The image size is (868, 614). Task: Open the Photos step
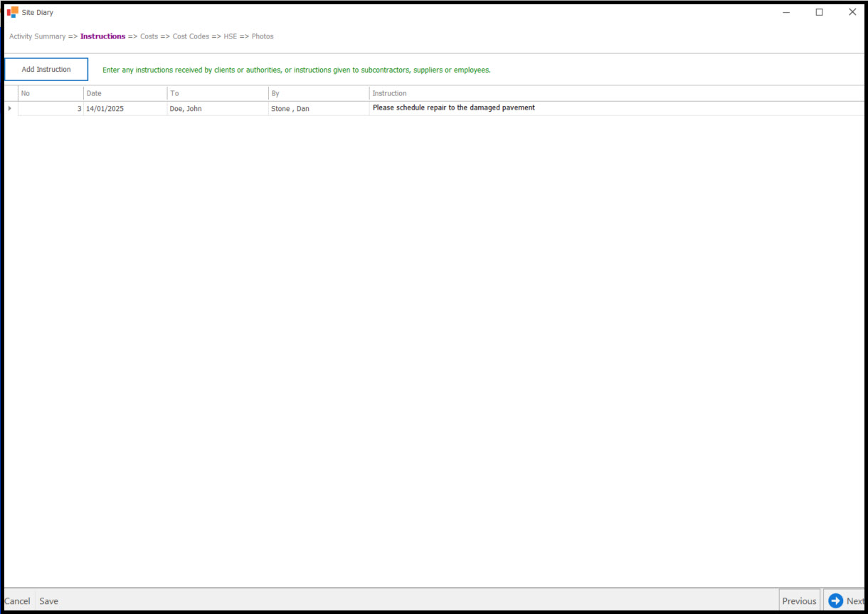(263, 36)
